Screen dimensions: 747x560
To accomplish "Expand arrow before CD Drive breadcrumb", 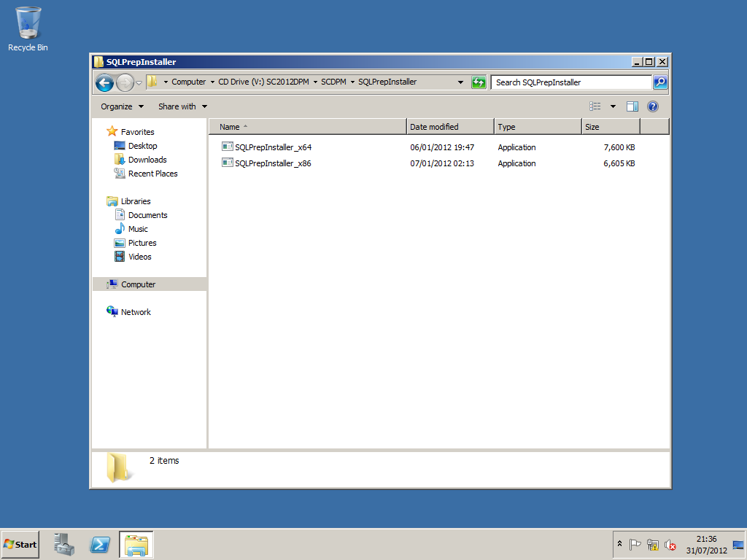I will [x=212, y=82].
